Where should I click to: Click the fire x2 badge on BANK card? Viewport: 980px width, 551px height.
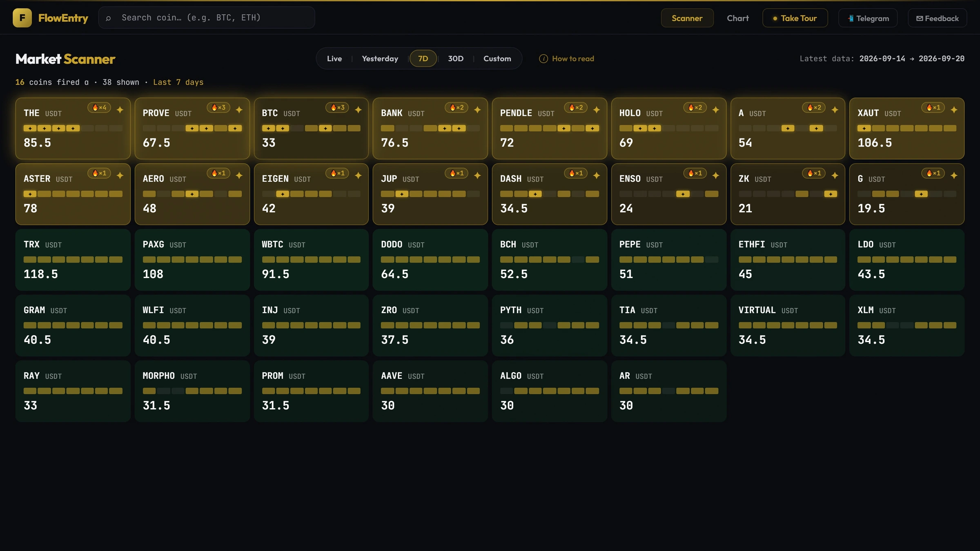pos(457,108)
